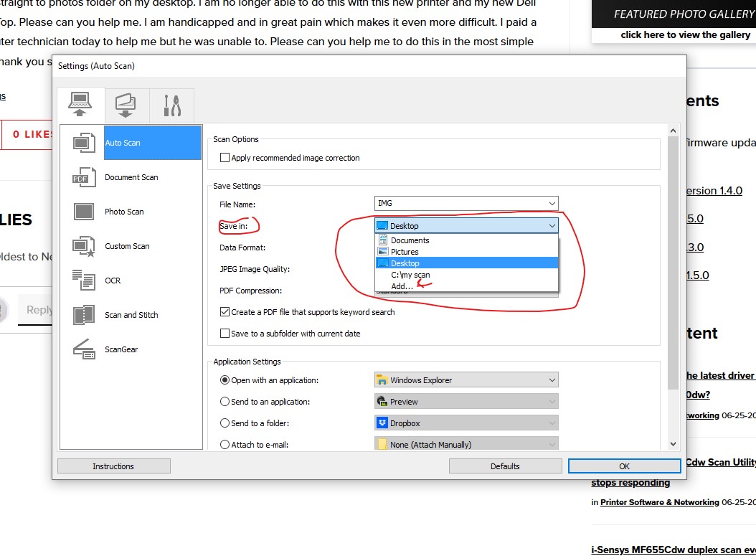
Task: Click the scan-from-printer icon at the top
Action: (126, 104)
